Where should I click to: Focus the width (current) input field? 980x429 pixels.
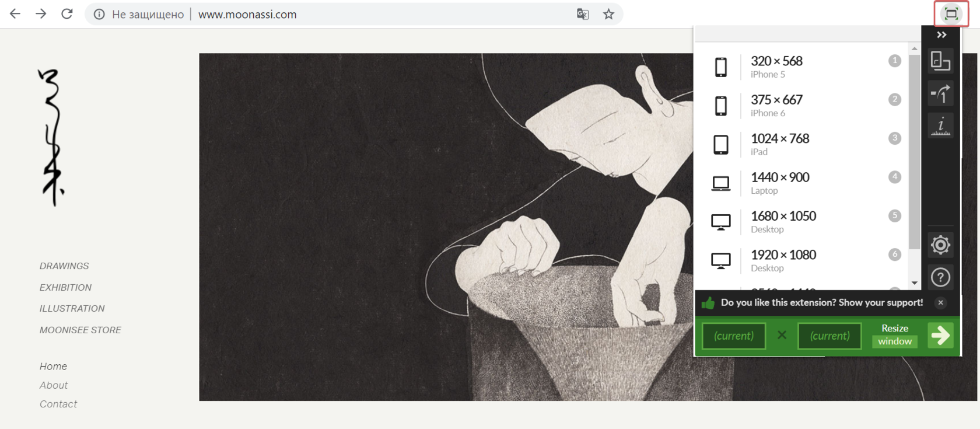734,336
